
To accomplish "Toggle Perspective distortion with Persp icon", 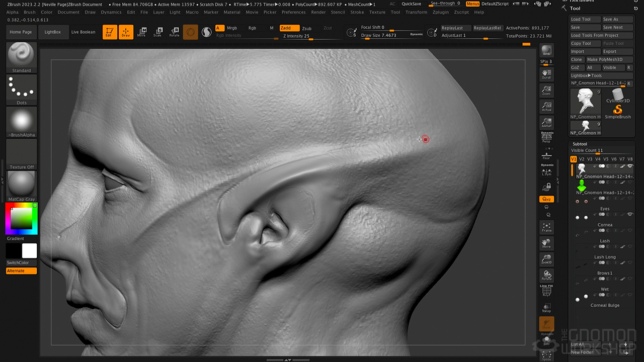I will tap(546, 137).
